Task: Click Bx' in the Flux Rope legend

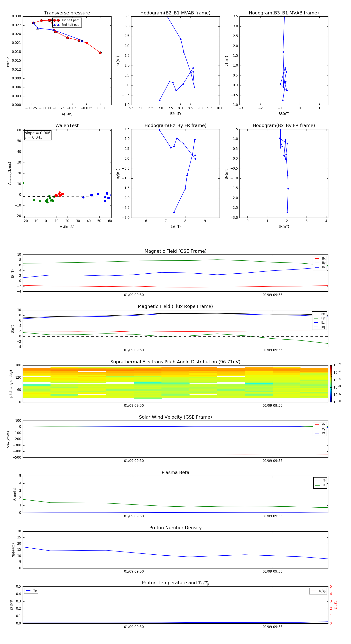Action: (323, 314)
